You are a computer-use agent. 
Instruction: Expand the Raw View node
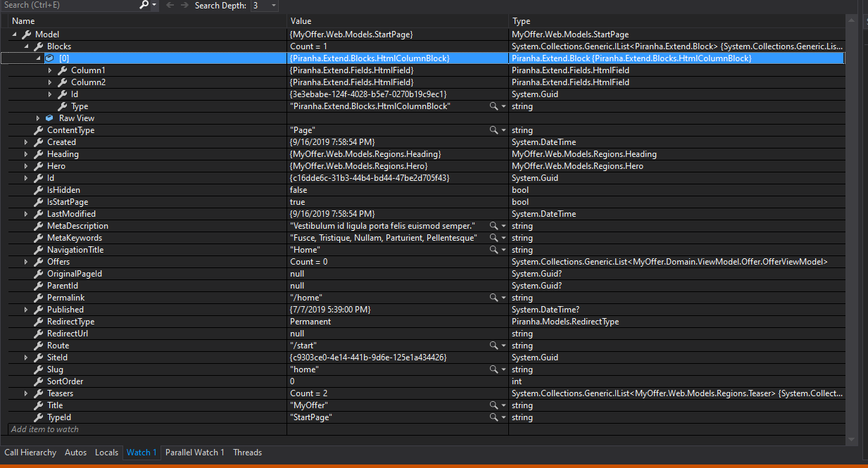39,118
